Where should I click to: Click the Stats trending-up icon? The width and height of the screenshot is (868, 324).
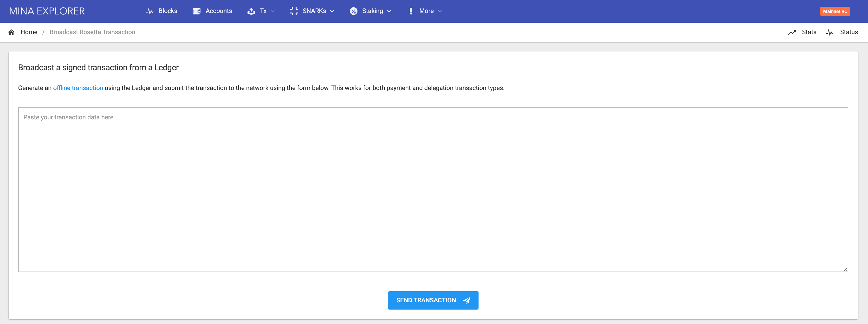coord(792,32)
